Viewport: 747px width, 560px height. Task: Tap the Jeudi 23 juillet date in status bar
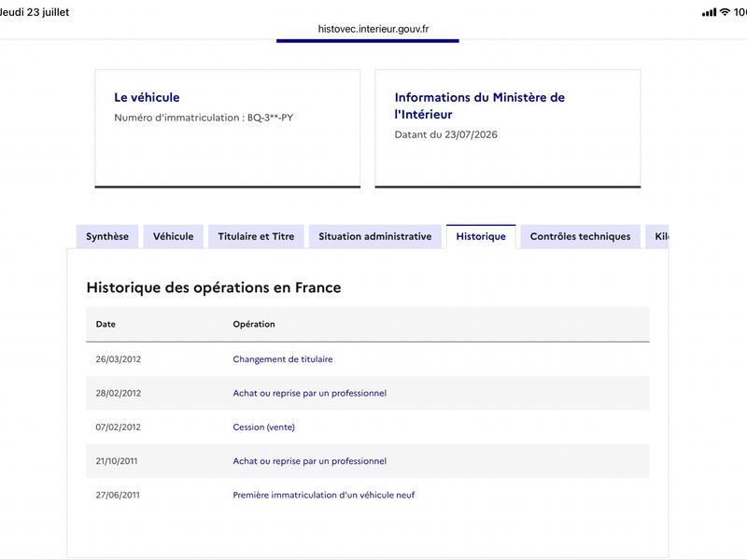coord(35,12)
